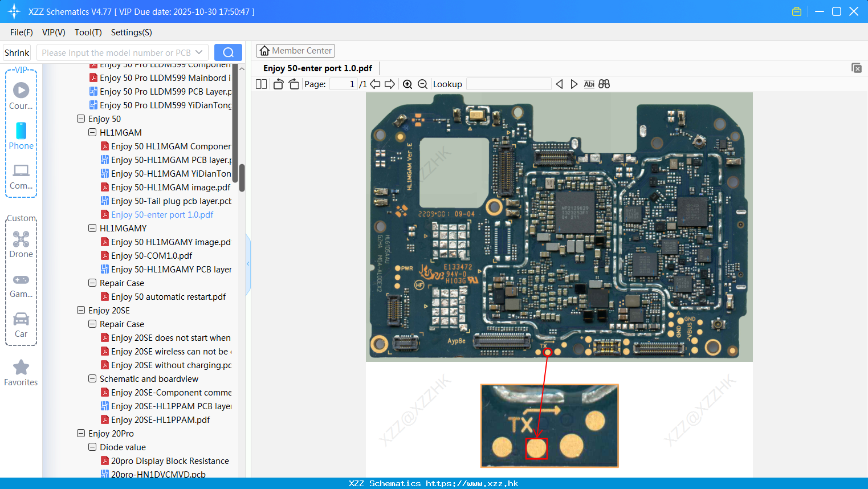Select the Enjoy 50-enter port 1.0.pdf tab
This screenshot has height=489, width=868.
pyautogui.click(x=317, y=68)
